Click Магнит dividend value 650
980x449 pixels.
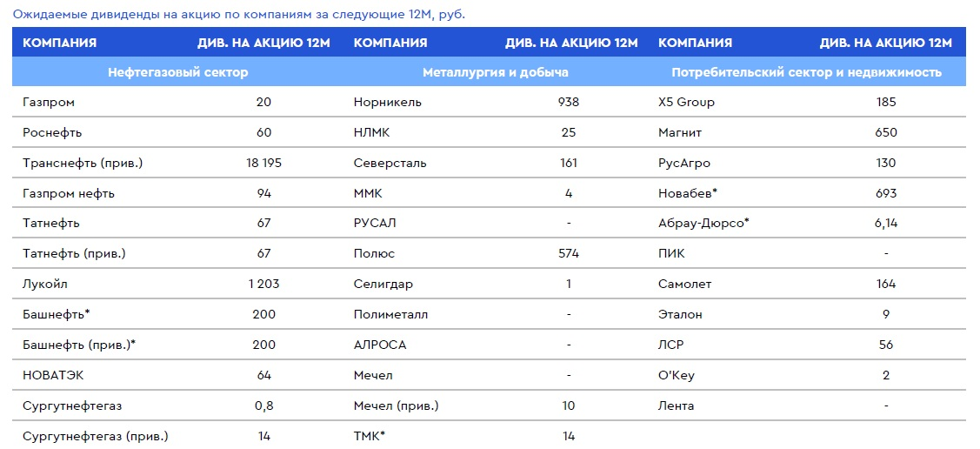point(886,133)
